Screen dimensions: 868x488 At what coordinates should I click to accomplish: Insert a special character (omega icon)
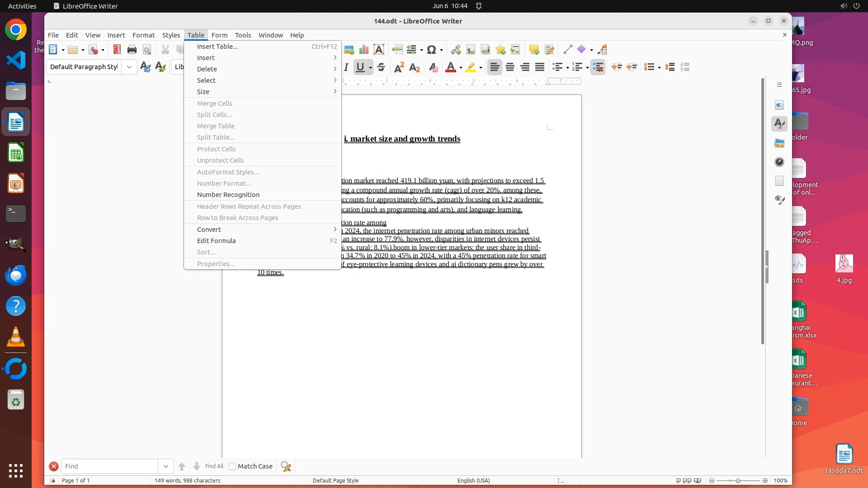pyautogui.click(x=432, y=50)
